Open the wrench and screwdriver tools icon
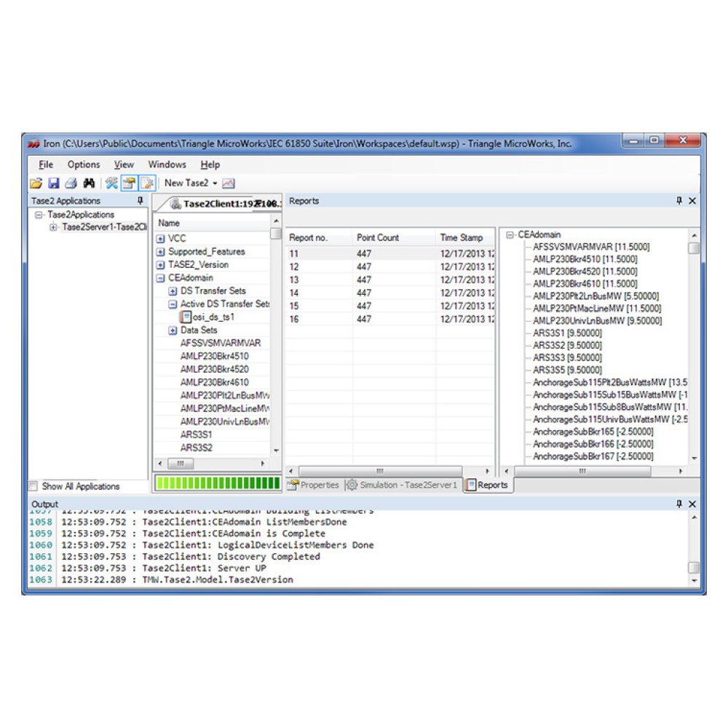Viewport: 728px width, 728px height. pos(111,183)
